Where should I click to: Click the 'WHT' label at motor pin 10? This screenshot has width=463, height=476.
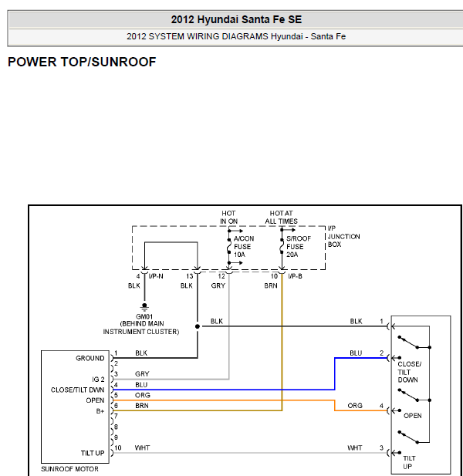(142, 448)
